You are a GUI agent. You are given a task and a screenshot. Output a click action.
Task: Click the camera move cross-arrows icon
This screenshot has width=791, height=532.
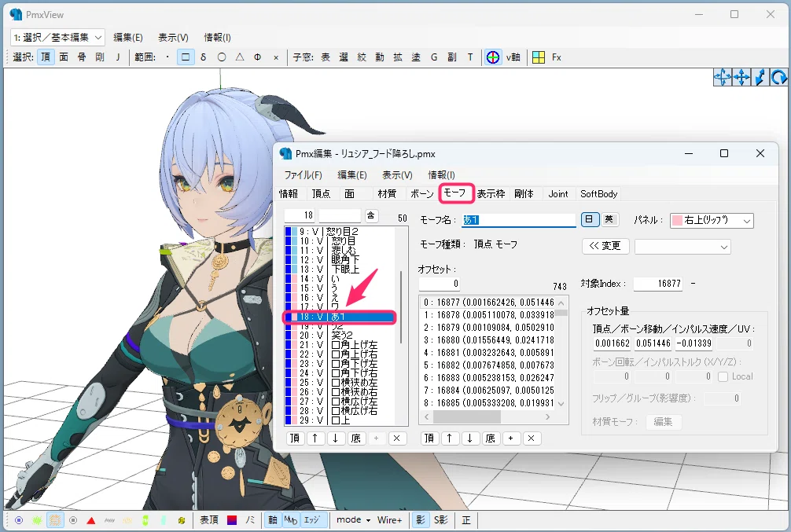coord(741,77)
